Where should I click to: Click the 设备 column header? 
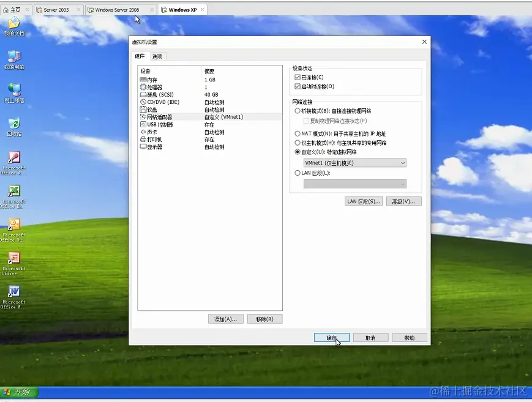pos(145,71)
